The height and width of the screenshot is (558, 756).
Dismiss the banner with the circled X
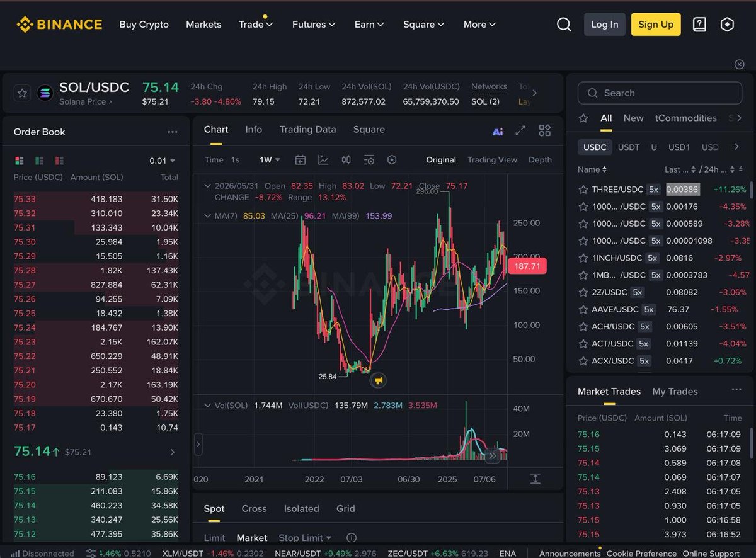click(740, 64)
